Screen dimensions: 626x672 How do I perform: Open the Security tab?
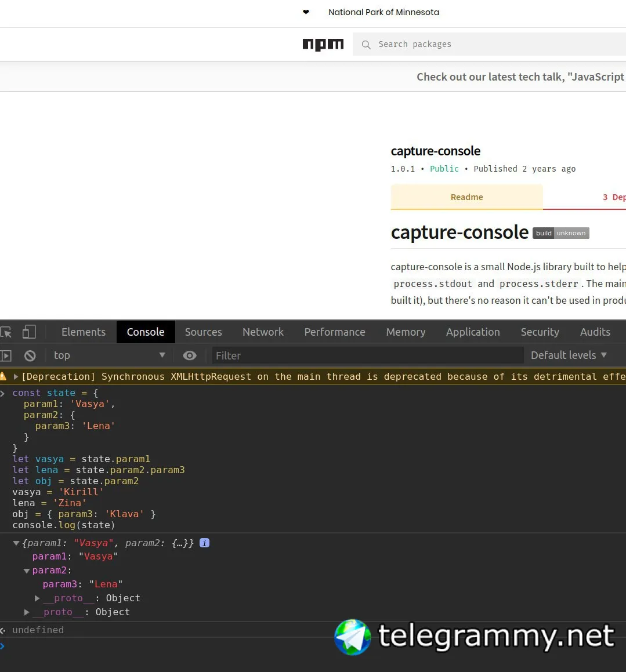[x=540, y=332]
